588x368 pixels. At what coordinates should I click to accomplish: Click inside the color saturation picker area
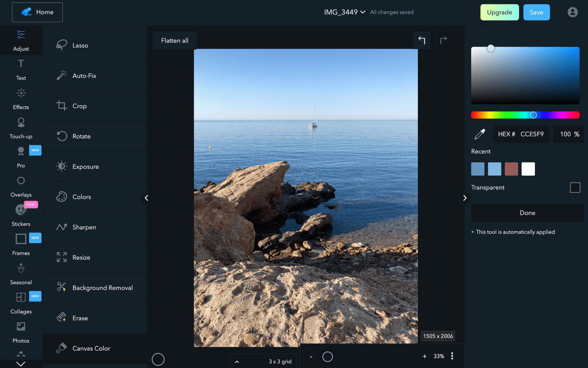click(525, 75)
